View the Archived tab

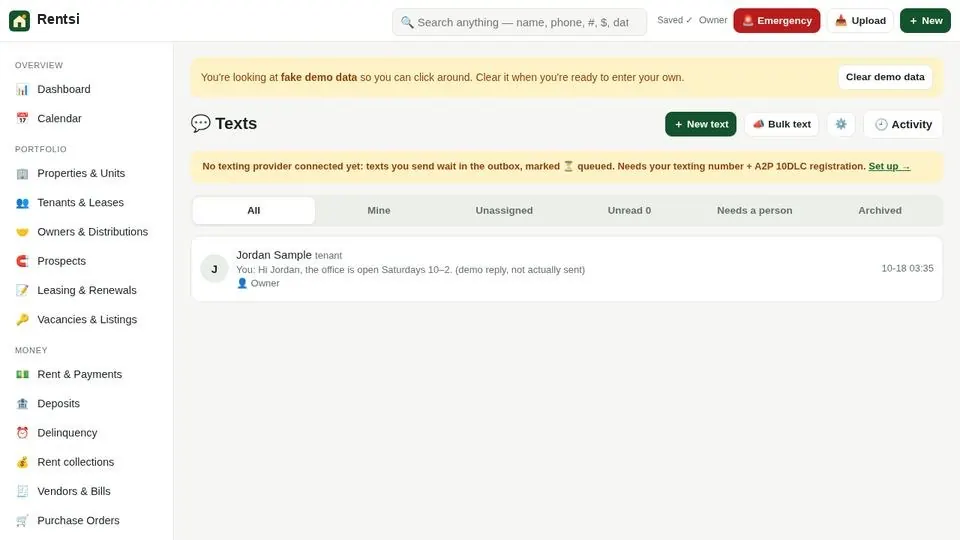point(879,211)
